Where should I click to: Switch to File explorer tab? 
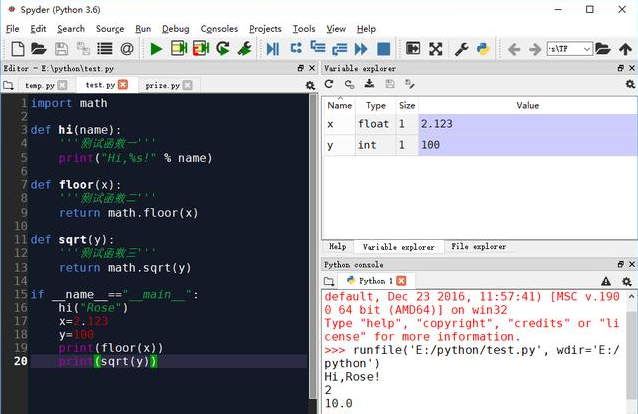click(x=478, y=247)
